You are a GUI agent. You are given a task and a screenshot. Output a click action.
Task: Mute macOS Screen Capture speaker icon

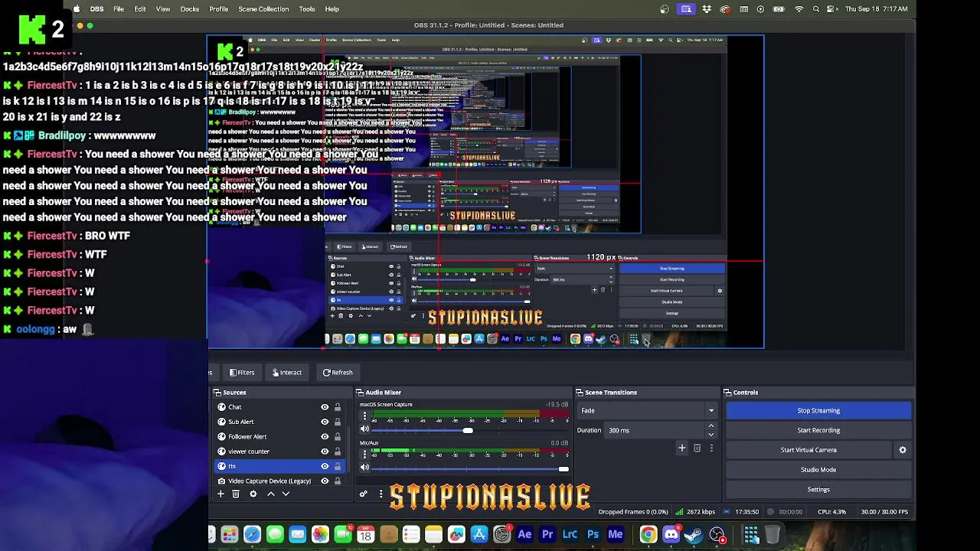point(364,429)
